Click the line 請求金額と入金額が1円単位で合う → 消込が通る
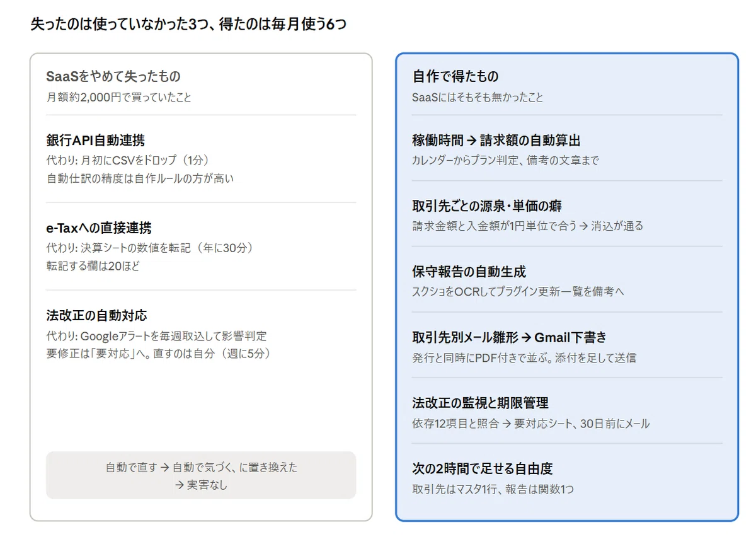 528,226
